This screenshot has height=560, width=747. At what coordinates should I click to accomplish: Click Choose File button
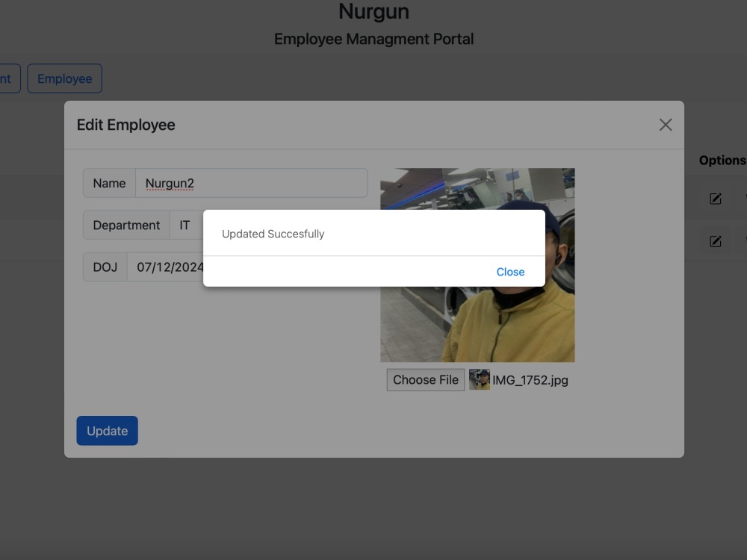pyautogui.click(x=426, y=380)
